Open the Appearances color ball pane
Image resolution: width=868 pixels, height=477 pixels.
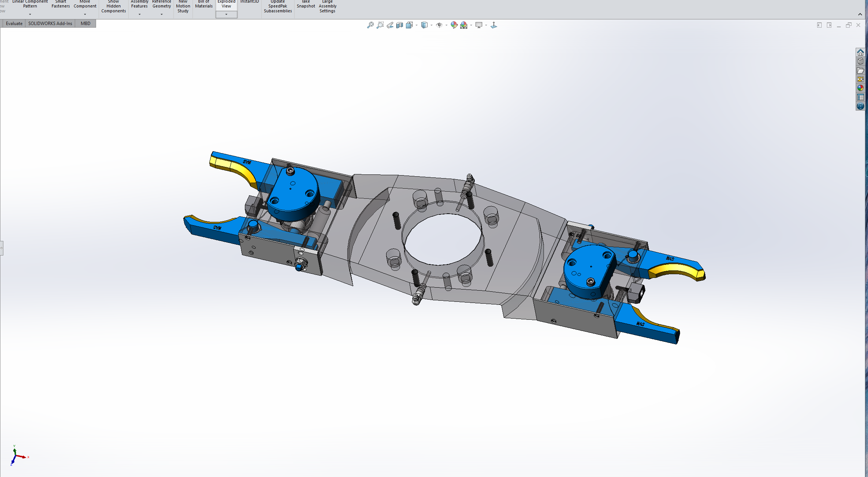860,88
